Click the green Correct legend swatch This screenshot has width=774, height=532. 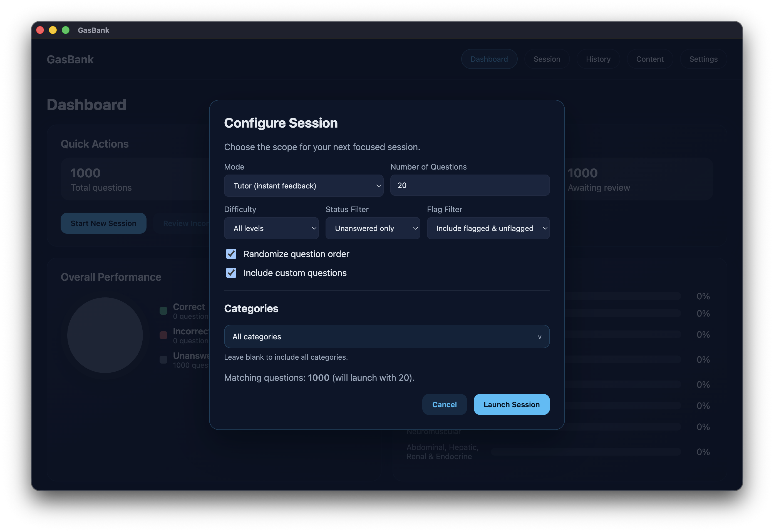pos(163,311)
